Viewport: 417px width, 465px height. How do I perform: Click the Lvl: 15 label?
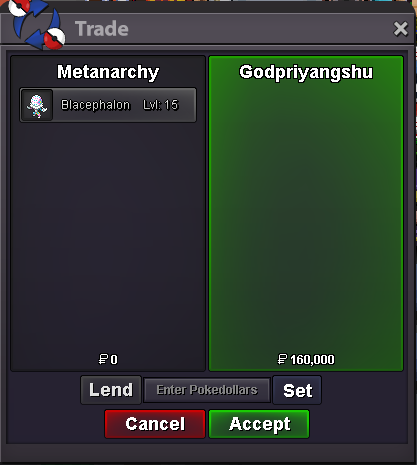tap(161, 105)
